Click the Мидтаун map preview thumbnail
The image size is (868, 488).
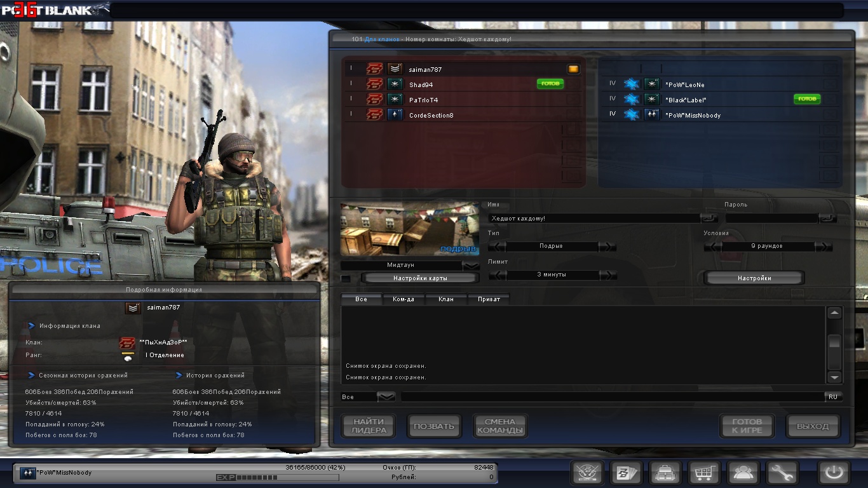(x=410, y=229)
